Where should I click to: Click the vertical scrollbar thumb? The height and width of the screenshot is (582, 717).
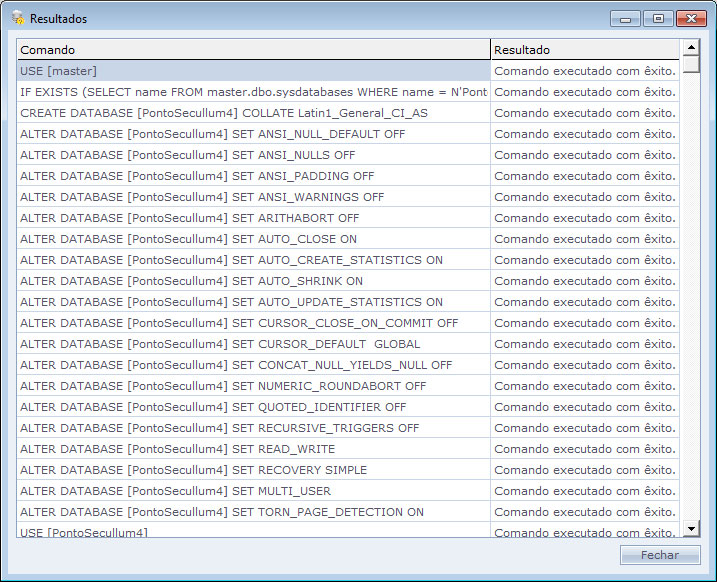[x=691, y=64]
